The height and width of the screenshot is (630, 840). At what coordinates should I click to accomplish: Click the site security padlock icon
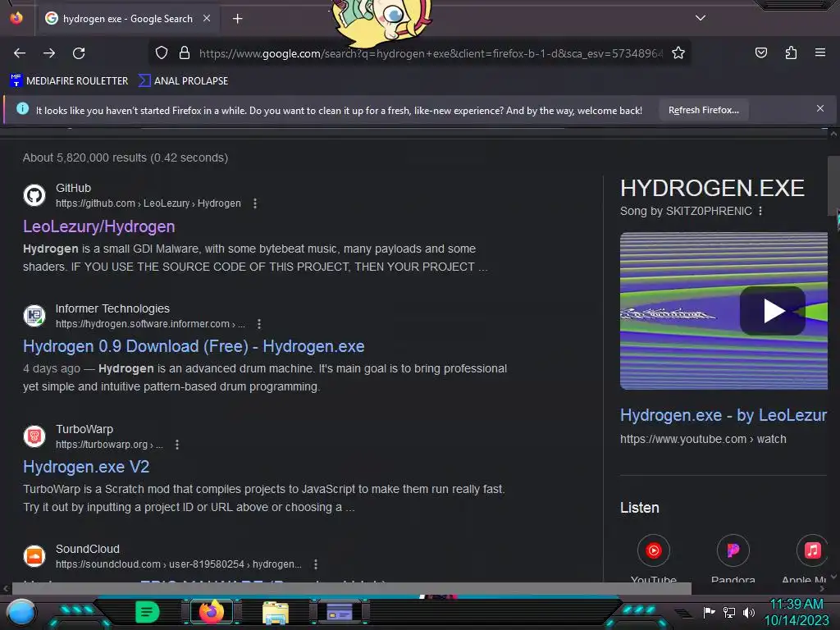[x=185, y=52]
